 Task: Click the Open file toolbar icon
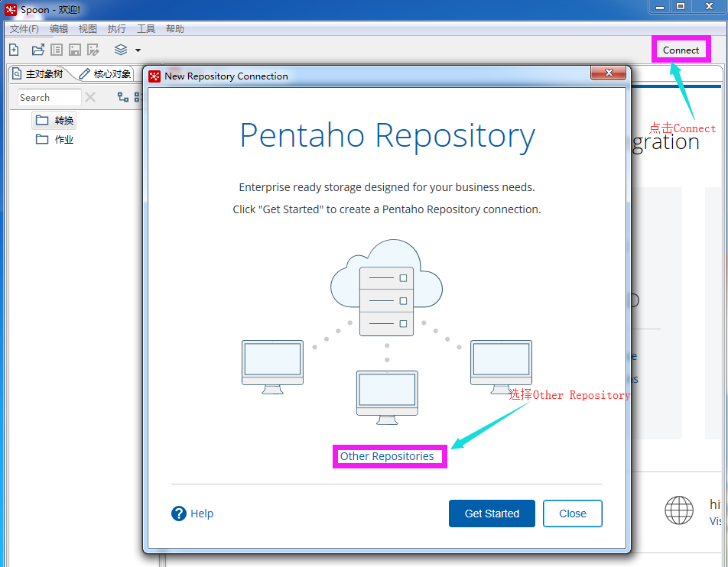point(38,50)
